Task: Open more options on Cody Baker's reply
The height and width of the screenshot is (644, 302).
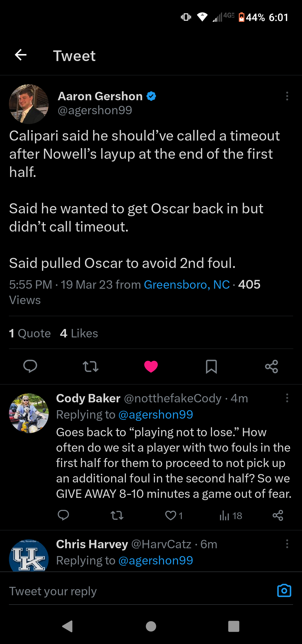Action: click(287, 398)
